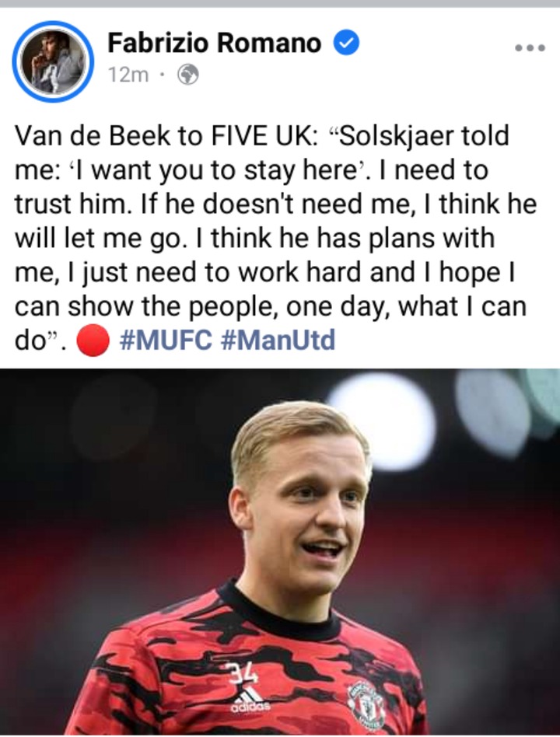Open the #ManUtd hashtag
The height and width of the screenshot is (737, 560).
coord(278,341)
